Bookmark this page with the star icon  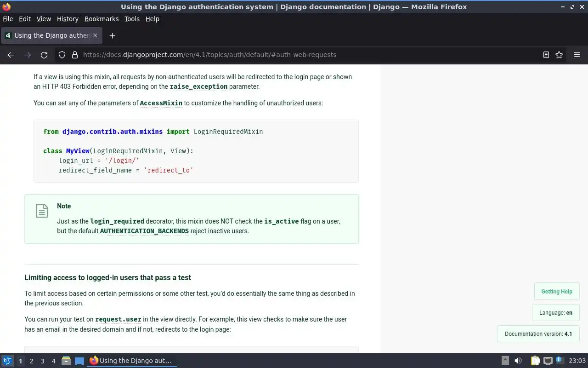(559, 55)
